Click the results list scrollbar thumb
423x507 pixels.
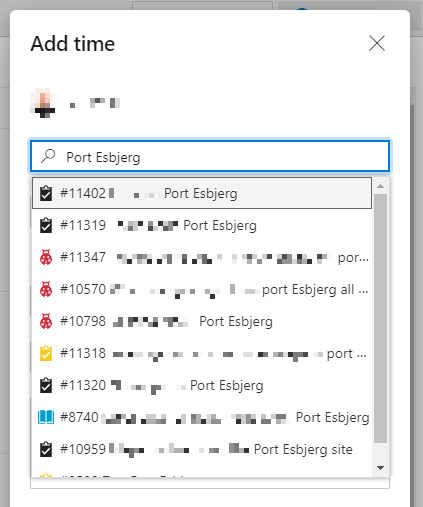(380, 318)
